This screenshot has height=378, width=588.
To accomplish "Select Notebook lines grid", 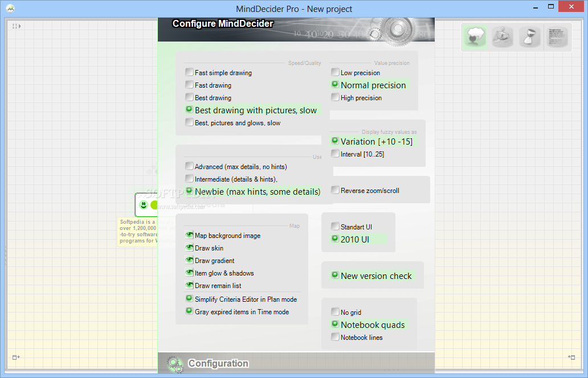I will coord(357,337).
